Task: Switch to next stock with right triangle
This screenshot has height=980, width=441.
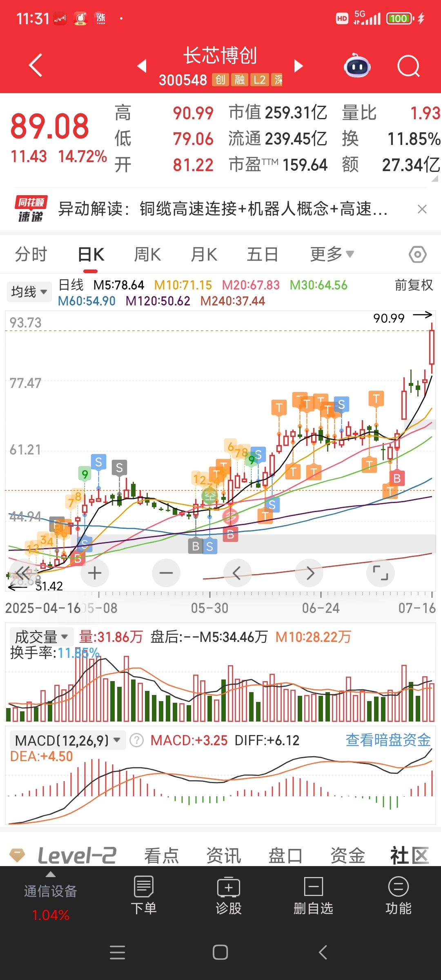Action: click(x=298, y=66)
